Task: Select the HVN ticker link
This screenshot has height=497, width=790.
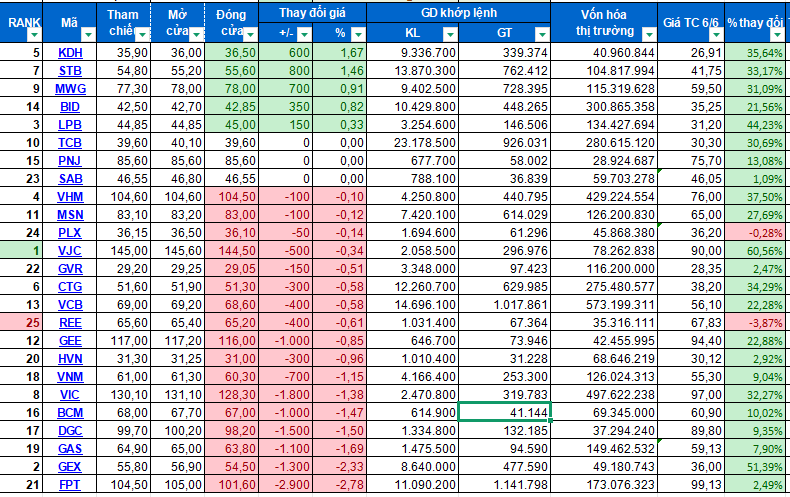Action: click(x=70, y=359)
